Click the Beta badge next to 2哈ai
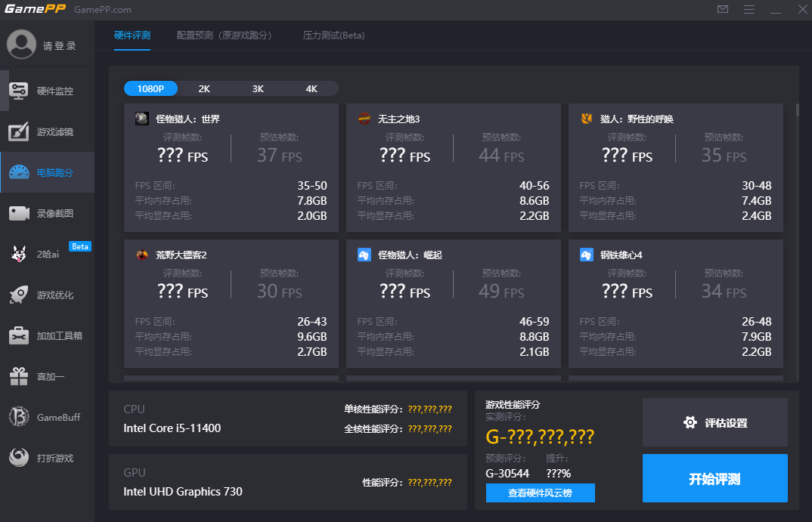The image size is (812, 522). [x=79, y=246]
